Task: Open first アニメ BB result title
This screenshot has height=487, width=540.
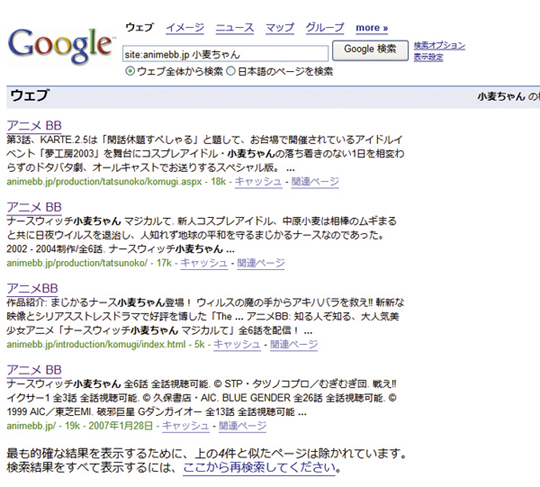Action: (x=34, y=126)
